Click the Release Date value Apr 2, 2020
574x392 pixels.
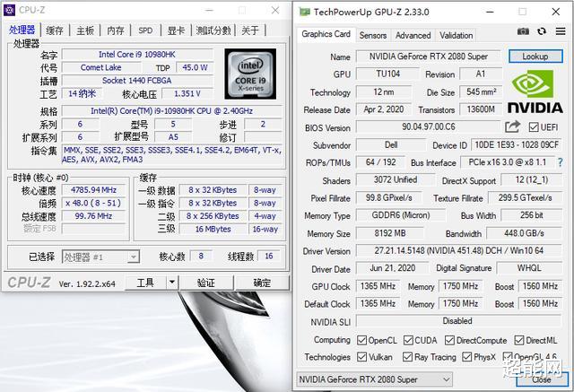tap(384, 109)
